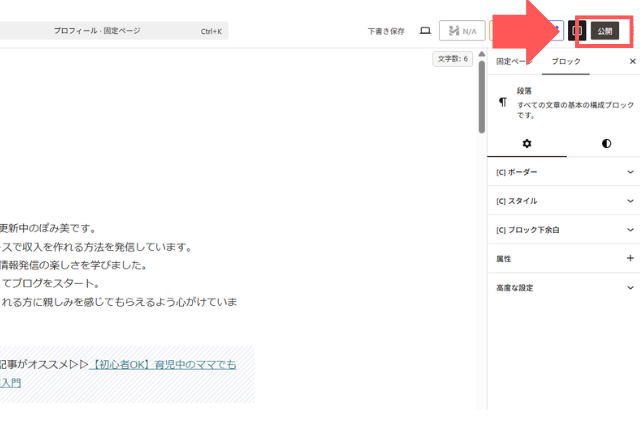Switch to the ブロック tab
Screen dimensions: 640x427
566,61
